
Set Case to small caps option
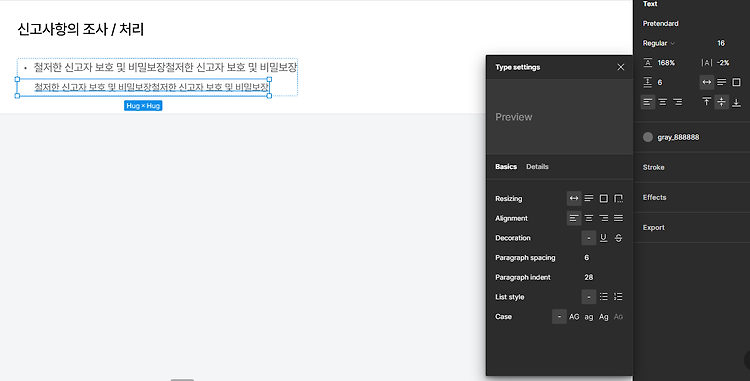618,316
